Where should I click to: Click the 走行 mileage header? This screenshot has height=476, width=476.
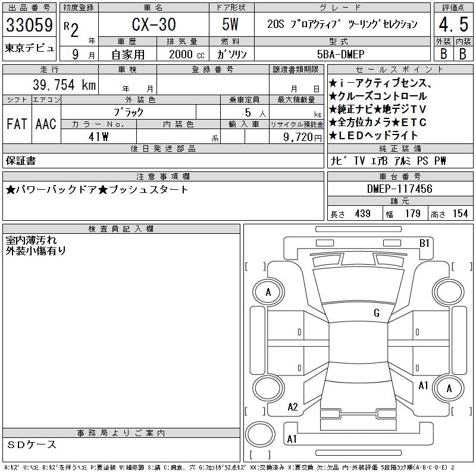click(x=50, y=70)
